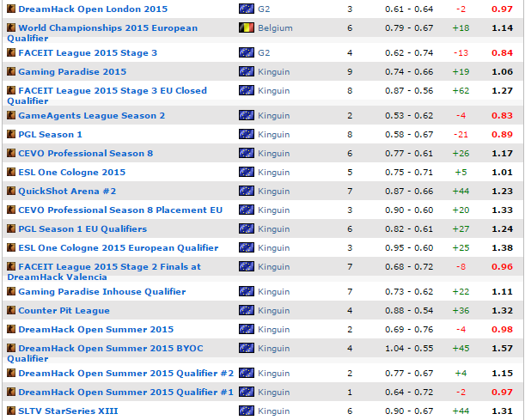
Task: Open Counter Pit League event link
Action: (64, 311)
